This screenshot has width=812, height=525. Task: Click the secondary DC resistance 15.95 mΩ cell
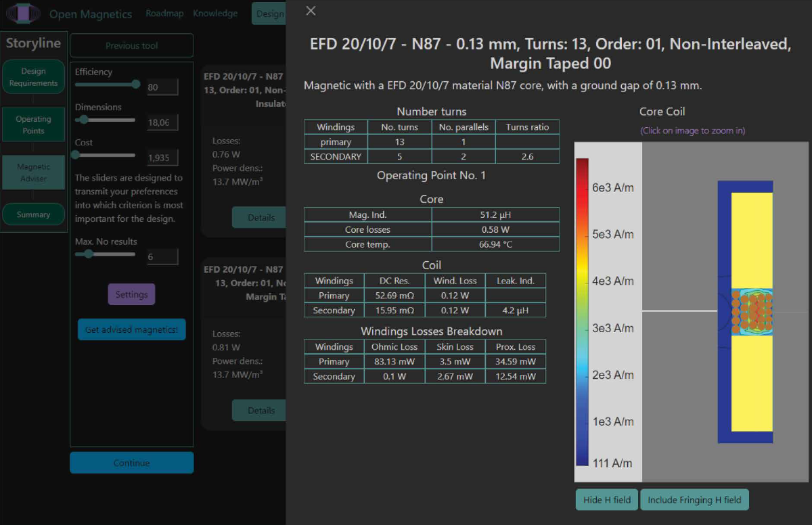point(394,310)
